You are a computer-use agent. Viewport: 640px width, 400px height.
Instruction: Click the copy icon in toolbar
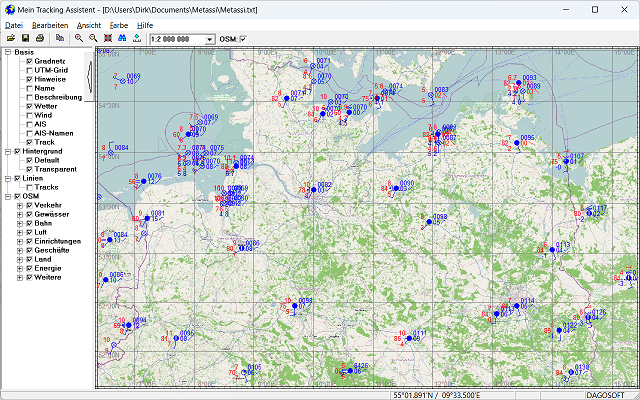point(59,38)
